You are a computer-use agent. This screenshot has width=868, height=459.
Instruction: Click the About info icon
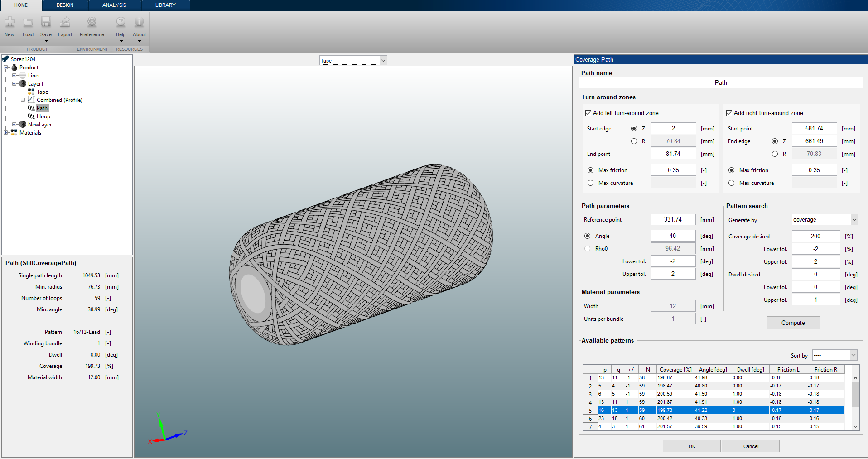coord(139,22)
